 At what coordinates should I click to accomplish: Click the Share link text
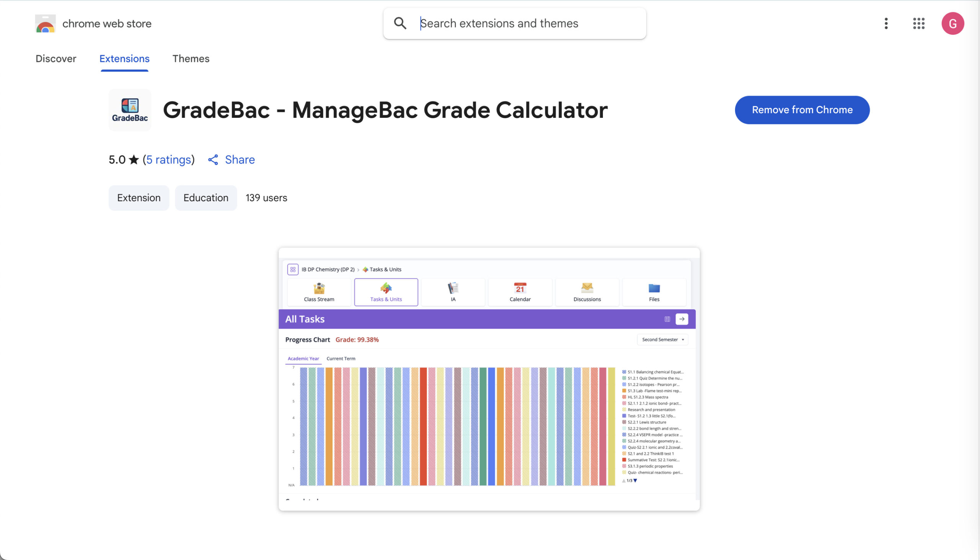240,160
